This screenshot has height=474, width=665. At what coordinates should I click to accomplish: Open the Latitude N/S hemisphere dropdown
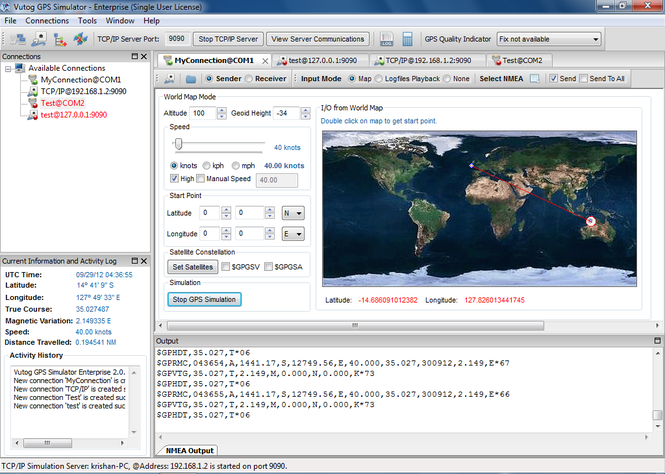coord(293,213)
